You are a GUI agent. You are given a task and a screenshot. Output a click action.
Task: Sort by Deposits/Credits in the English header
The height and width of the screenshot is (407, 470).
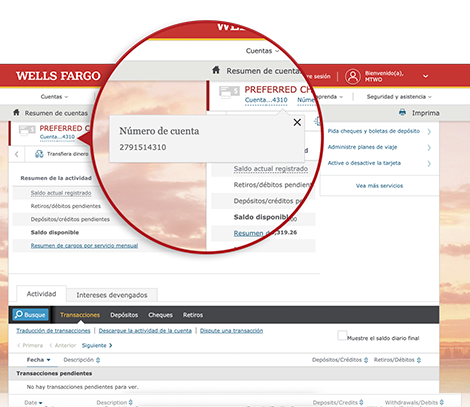(x=338, y=402)
